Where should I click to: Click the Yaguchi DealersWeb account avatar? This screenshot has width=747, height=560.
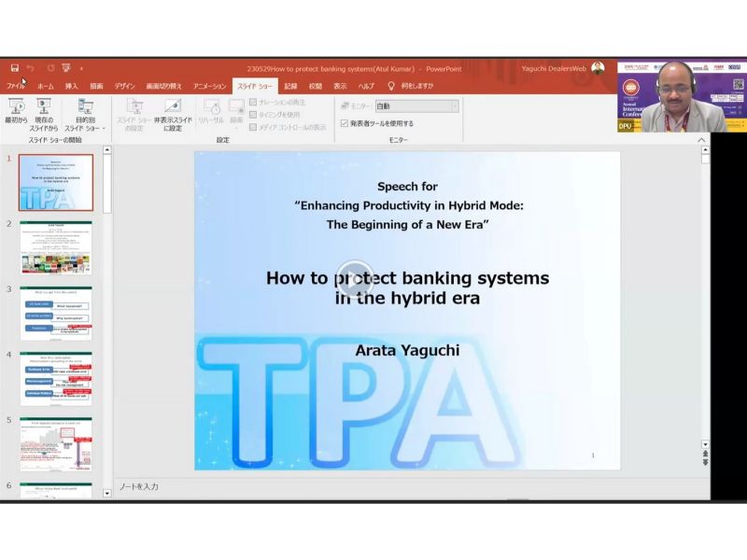(598, 68)
